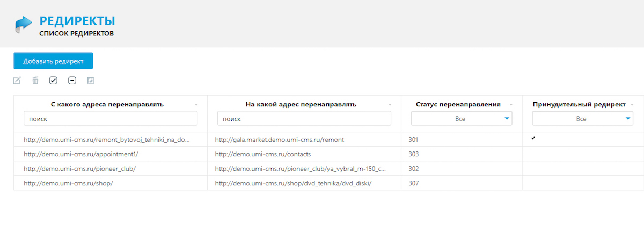
Task: Click sort arrow beside 'С какого адреса перенаправлять'
Action: (x=196, y=104)
